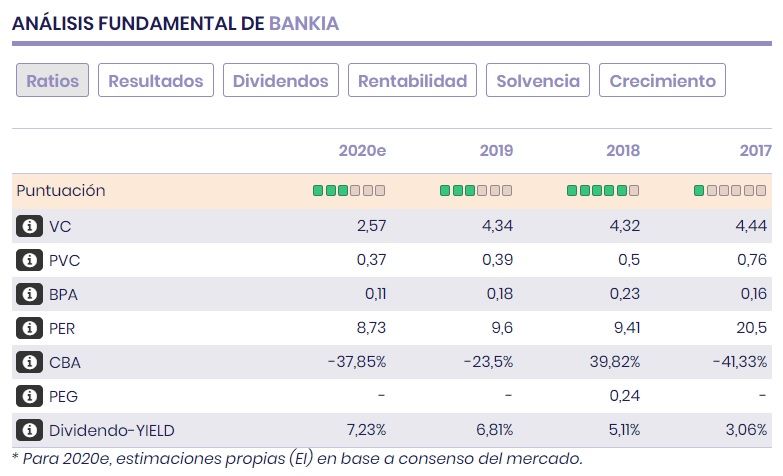Show info for the CBA ratio
This screenshot has height=476, width=783.
tap(29, 362)
